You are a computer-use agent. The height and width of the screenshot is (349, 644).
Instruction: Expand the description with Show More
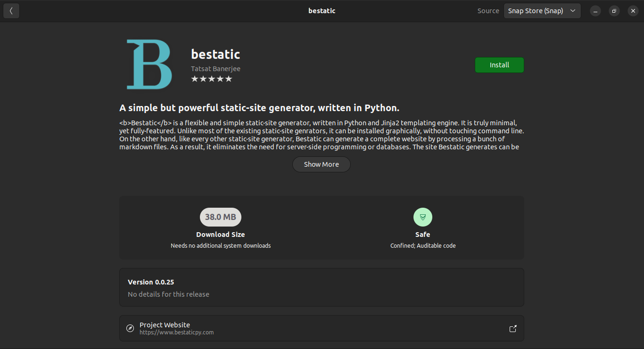pos(321,164)
